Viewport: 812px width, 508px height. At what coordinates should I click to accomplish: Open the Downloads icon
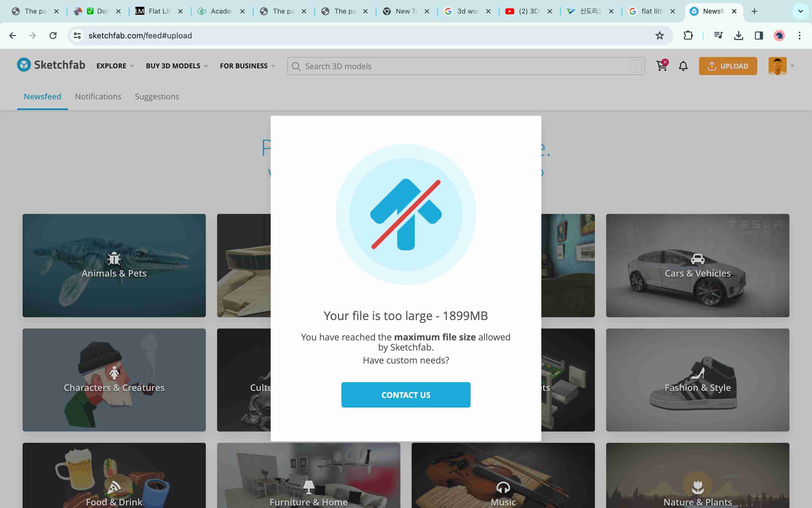click(738, 35)
